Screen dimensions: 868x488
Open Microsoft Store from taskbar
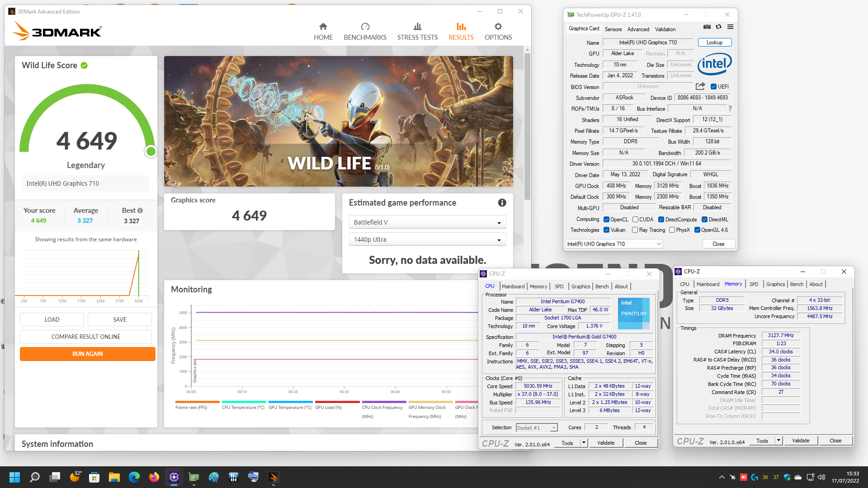click(94, 477)
